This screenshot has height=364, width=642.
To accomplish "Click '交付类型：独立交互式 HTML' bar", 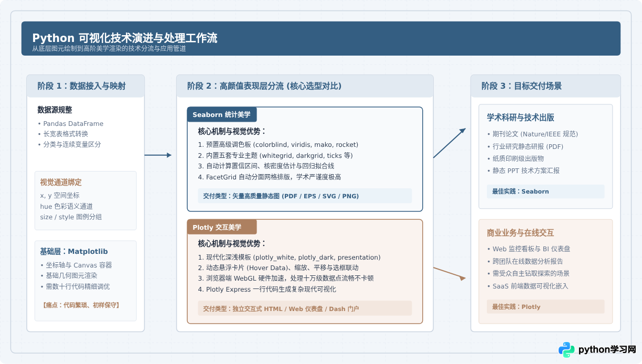I will pyautogui.click(x=305, y=308).
